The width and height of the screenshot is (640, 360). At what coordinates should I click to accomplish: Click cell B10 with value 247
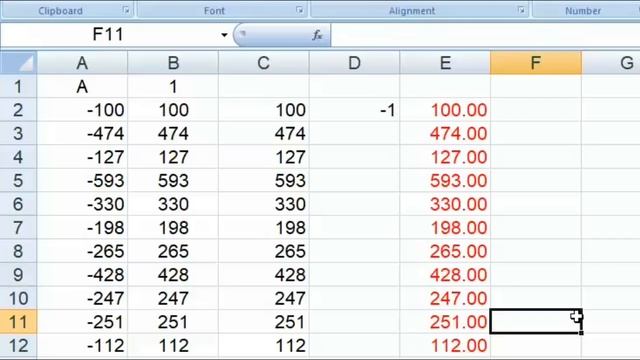173,298
